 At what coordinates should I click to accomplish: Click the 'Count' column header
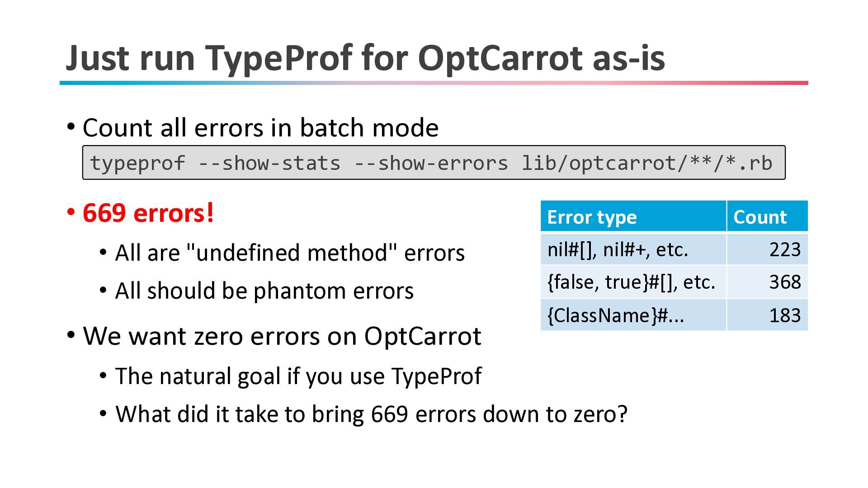tap(767, 216)
